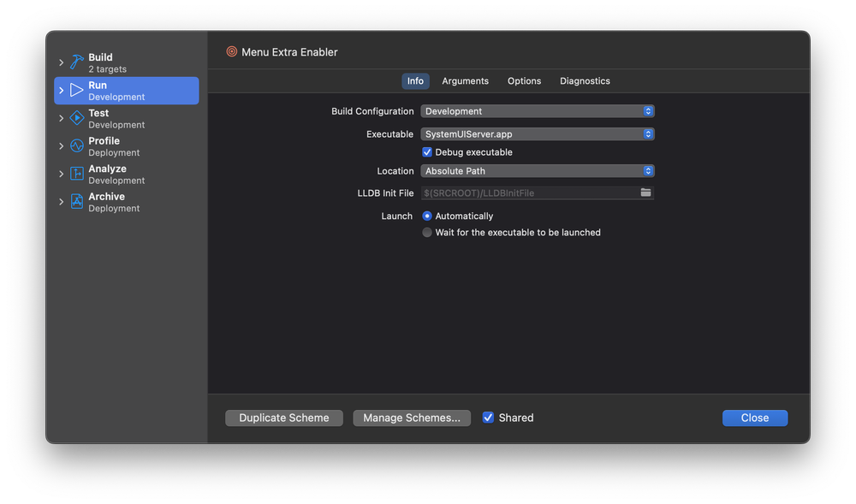This screenshot has width=856, height=504.
Task: Click the Launch field label
Action: (x=397, y=216)
